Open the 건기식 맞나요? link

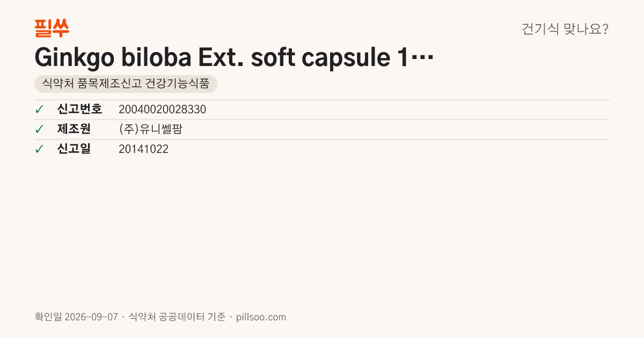coord(565,29)
